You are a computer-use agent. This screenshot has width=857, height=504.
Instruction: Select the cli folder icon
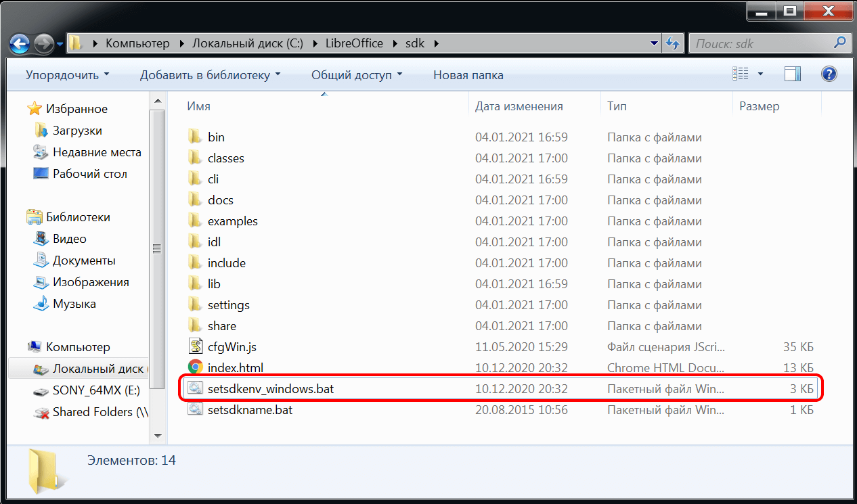[x=195, y=179]
